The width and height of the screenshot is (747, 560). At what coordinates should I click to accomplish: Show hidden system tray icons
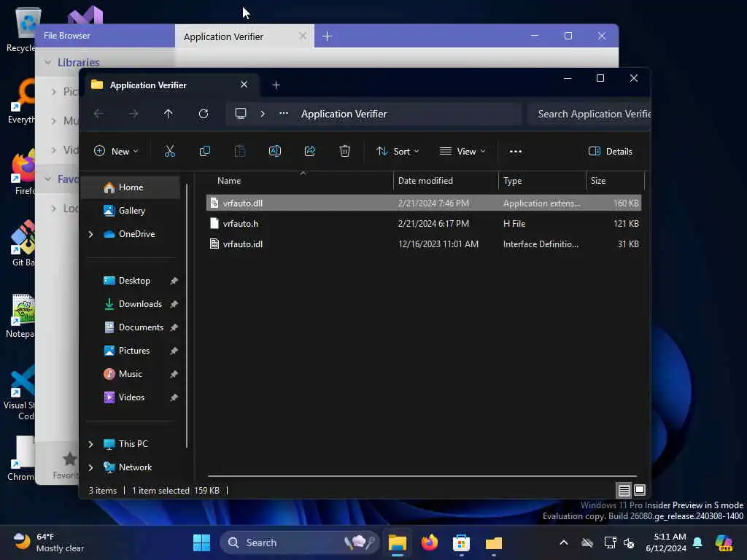pyautogui.click(x=564, y=542)
